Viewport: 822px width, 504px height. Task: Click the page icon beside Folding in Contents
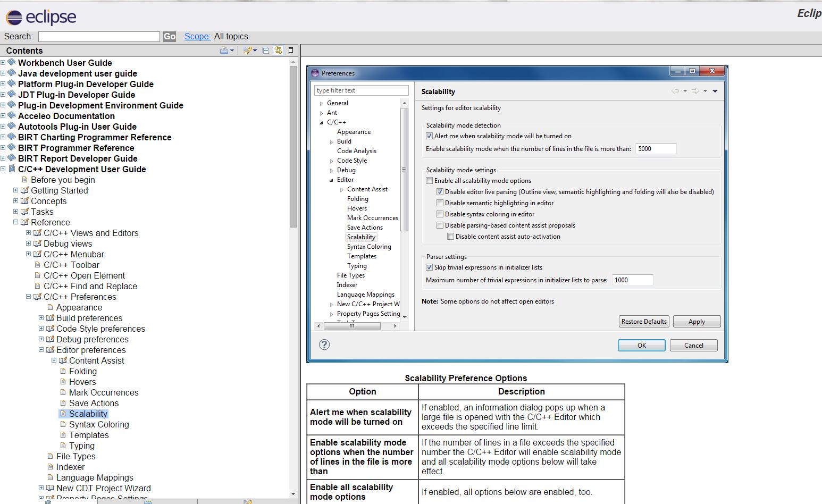(x=63, y=371)
